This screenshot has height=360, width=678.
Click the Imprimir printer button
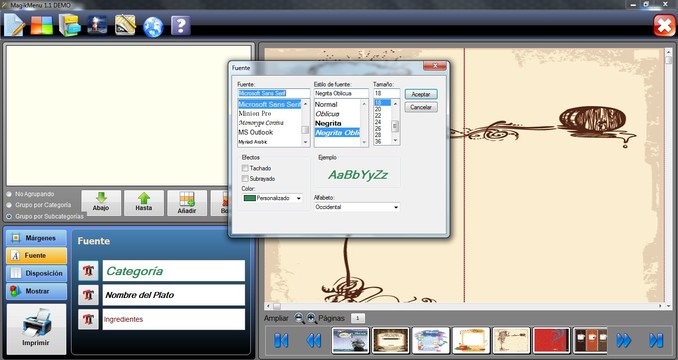point(37,328)
